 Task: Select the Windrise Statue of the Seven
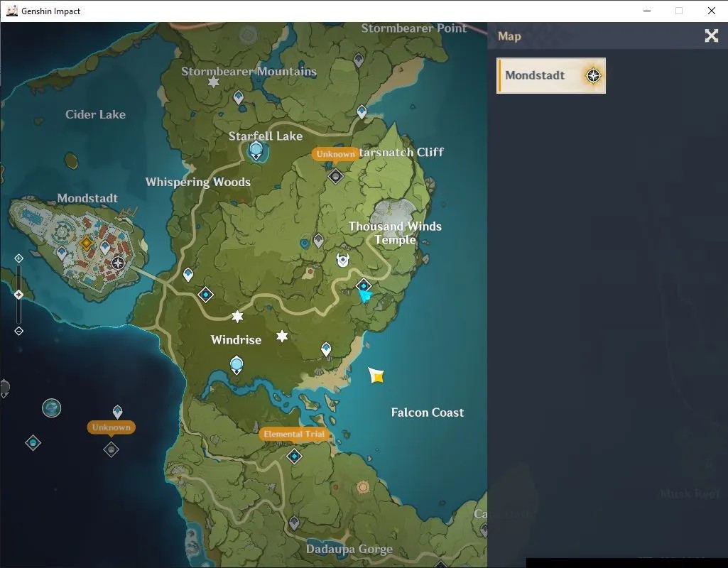point(237,365)
